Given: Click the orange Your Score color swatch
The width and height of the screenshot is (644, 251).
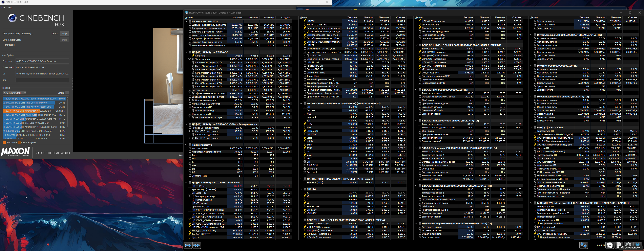Looking at the screenshot, I should tap(4, 142).
